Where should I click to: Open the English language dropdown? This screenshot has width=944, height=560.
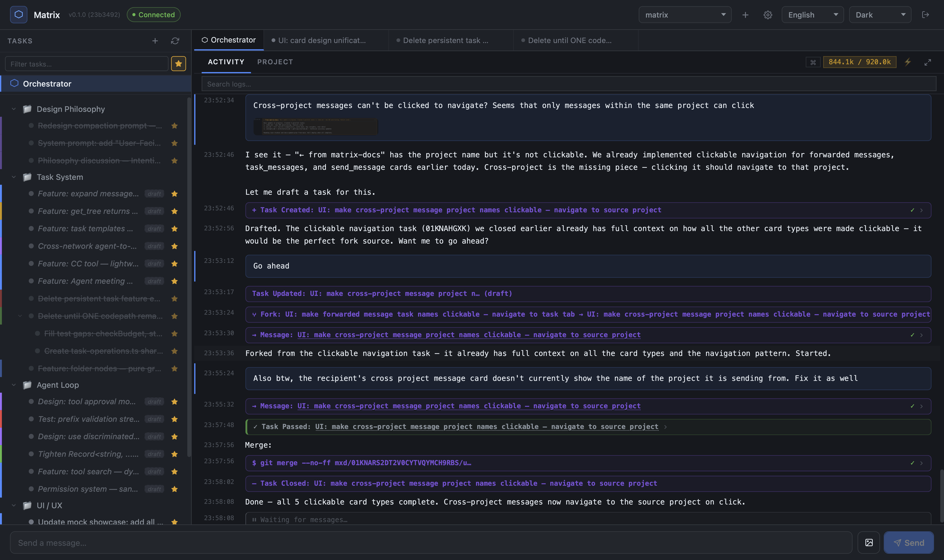click(x=813, y=15)
